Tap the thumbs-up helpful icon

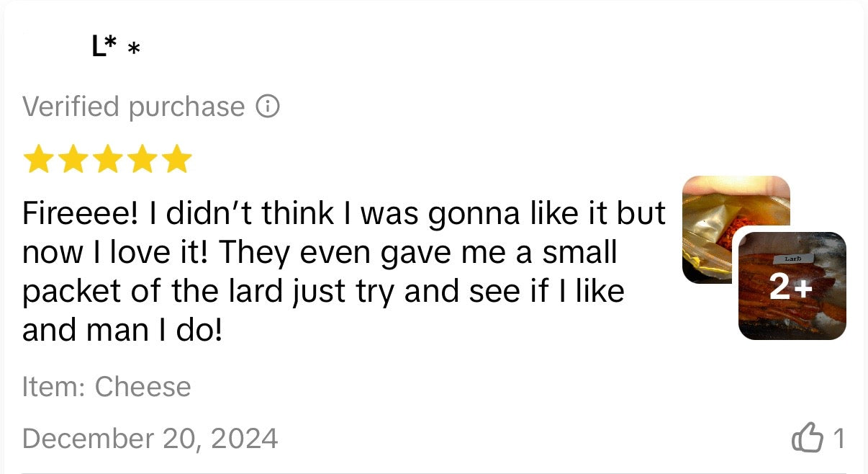[807, 438]
